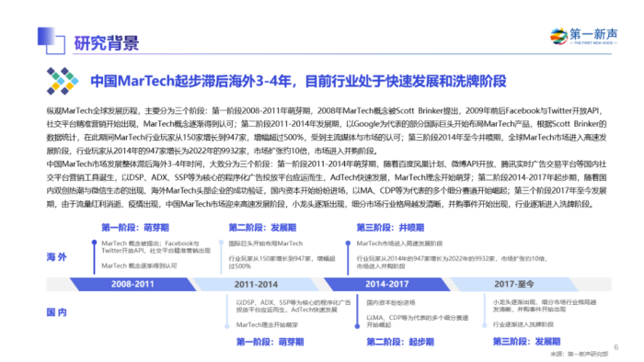The image size is (644, 362).
Task: Select text 国内资本纷纷进场
Action: [x=391, y=302]
